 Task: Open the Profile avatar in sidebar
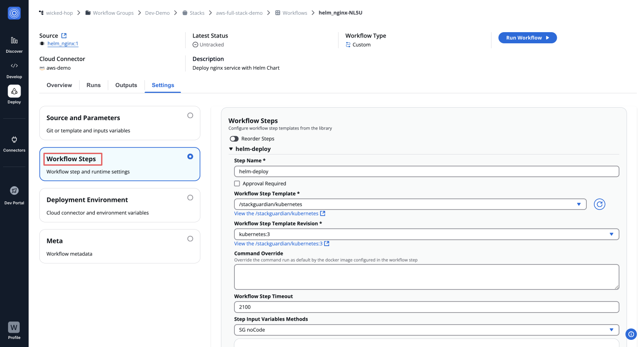coord(14,327)
